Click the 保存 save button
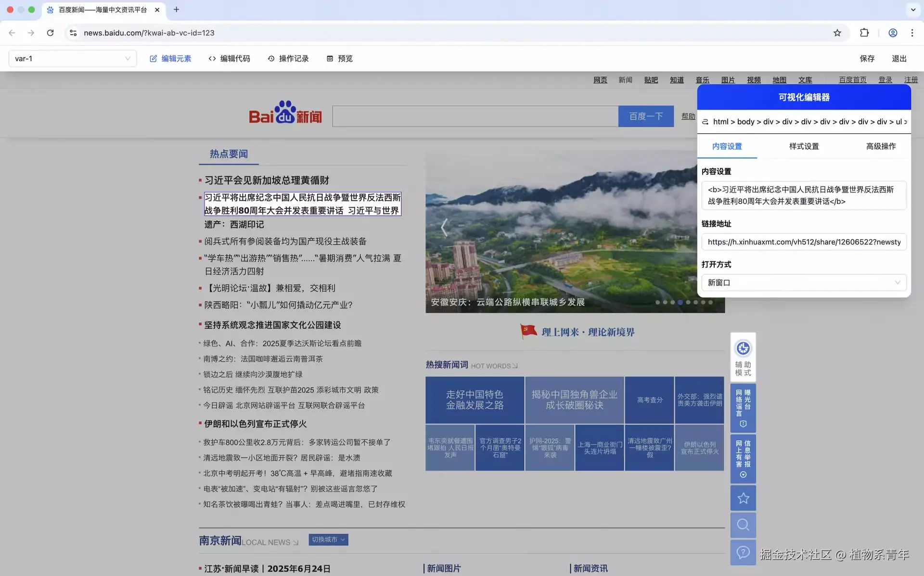 pyautogui.click(x=867, y=59)
